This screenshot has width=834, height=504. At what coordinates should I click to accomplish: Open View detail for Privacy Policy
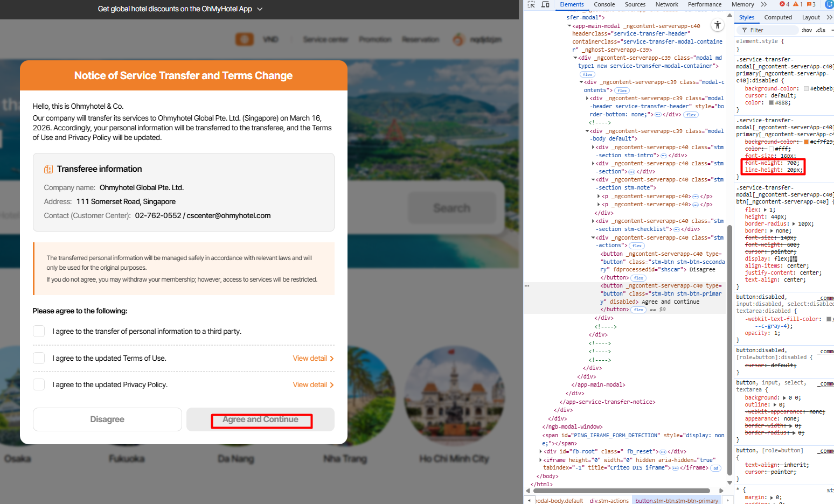point(313,384)
